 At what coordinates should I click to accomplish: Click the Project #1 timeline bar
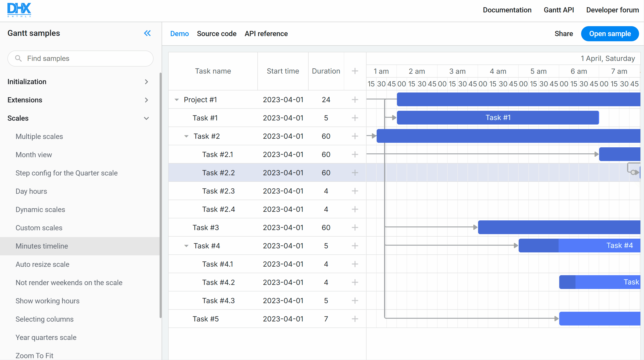(x=518, y=99)
